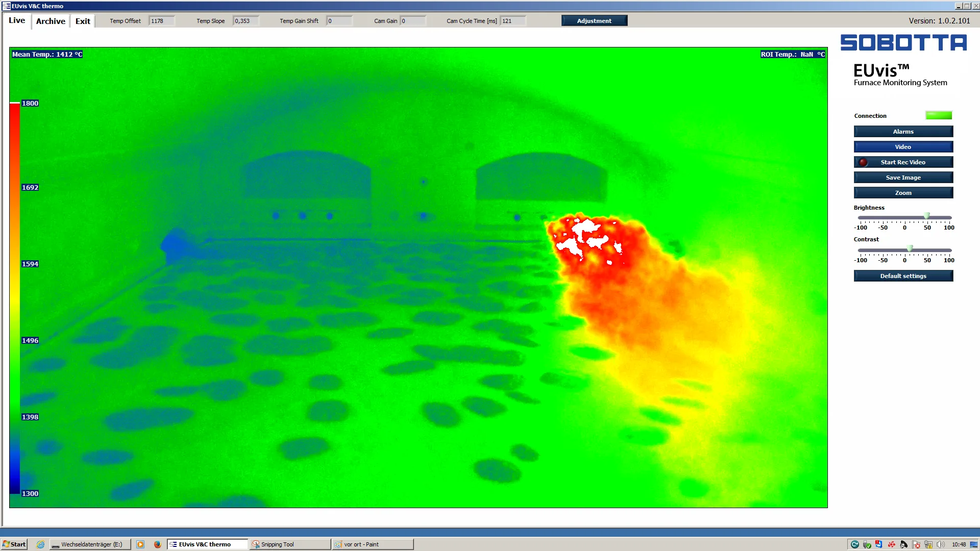The height and width of the screenshot is (551, 980).
Task: Open Windows Media Player taskbar icon
Action: click(140, 544)
